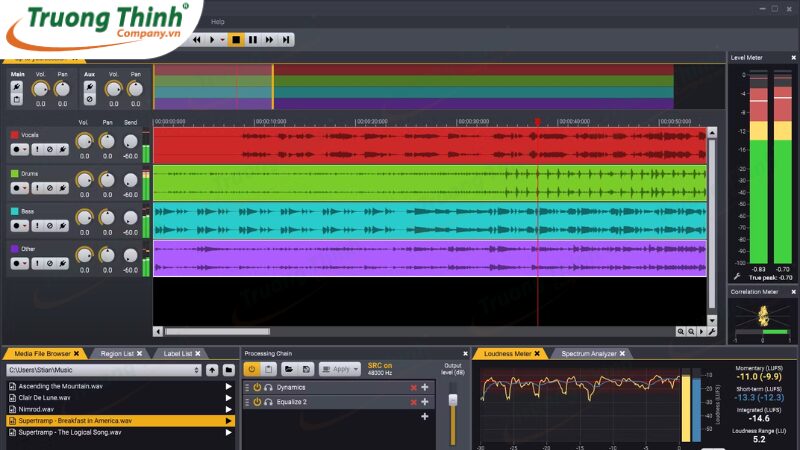
Task: Toggle the Processing Chain master power button
Action: pyautogui.click(x=252, y=369)
